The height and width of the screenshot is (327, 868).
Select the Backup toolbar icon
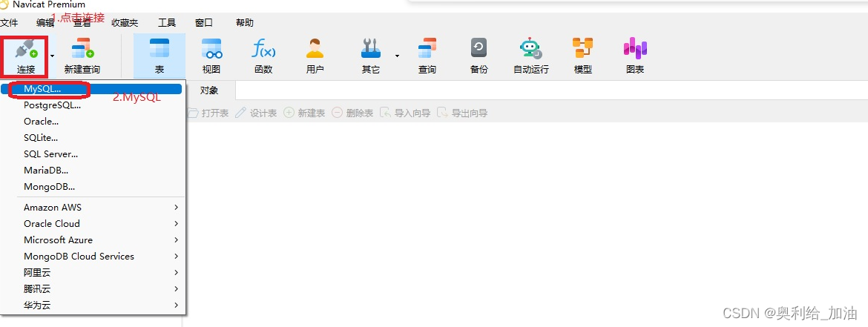pyautogui.click(x=479, y=48)
